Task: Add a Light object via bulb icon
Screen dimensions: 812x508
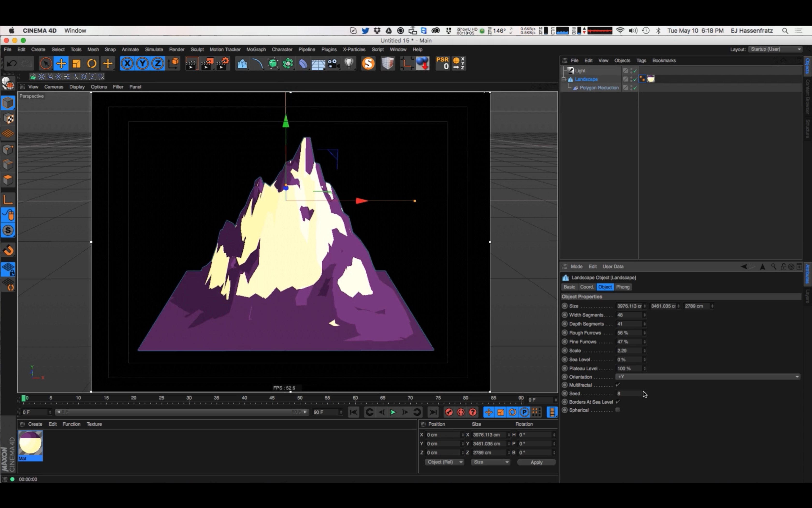Action: [349, 63]
